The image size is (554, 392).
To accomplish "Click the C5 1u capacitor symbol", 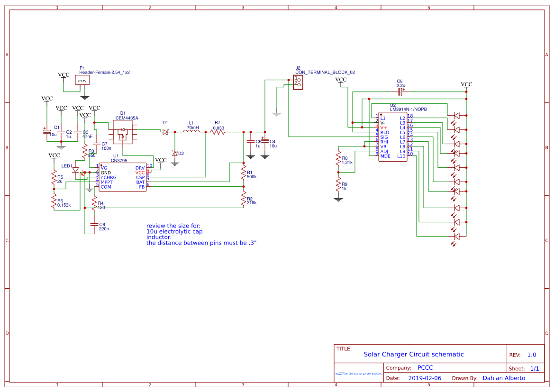I will [x=251, y=141].
